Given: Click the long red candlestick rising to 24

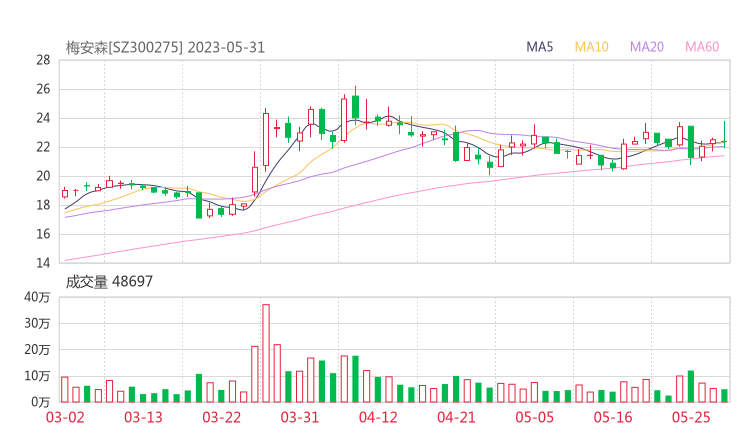Looking at the screenshot, I should point(266,140).
